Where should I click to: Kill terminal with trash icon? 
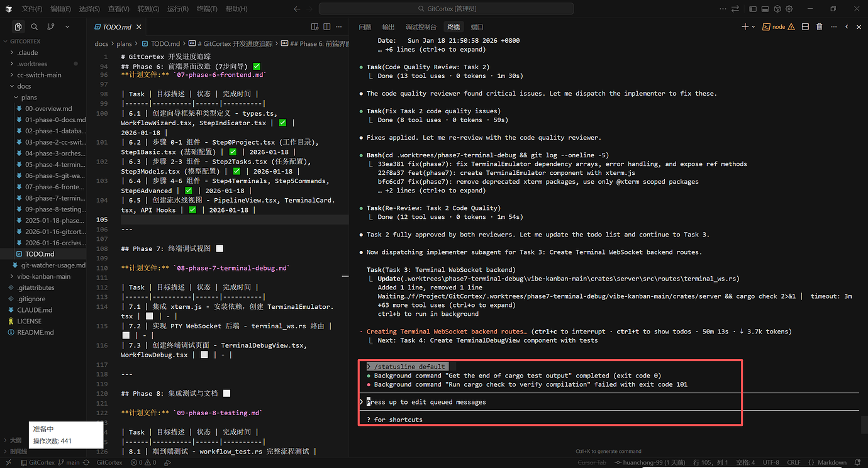[x=819, y=26]
